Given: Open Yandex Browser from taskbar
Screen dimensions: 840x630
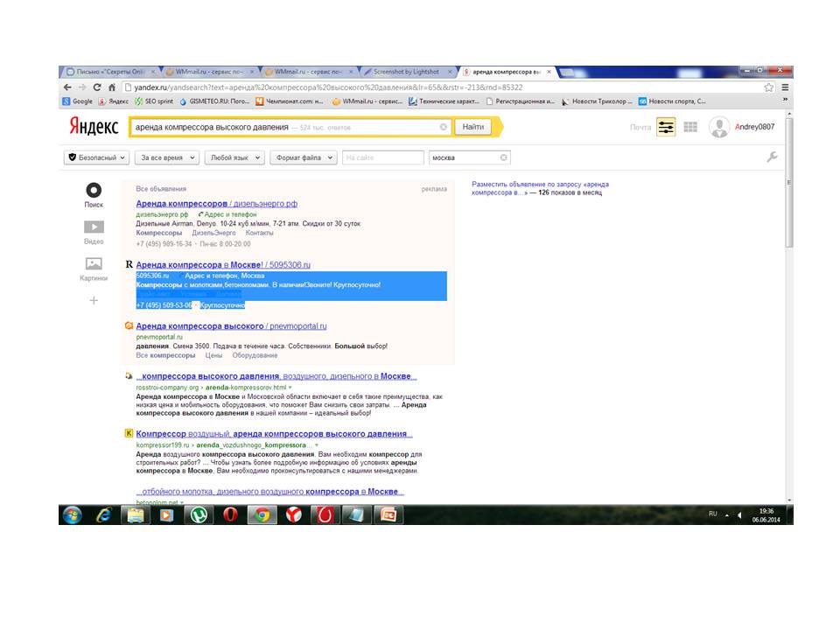Looking at the screenshot, I should coord(294,514).
